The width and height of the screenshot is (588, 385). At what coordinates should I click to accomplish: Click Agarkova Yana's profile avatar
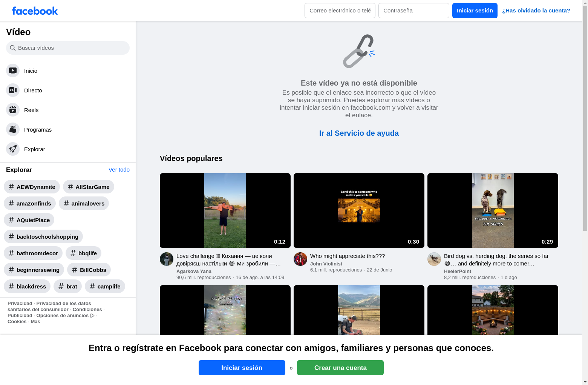pyautogui.click(x=167, y=259)
